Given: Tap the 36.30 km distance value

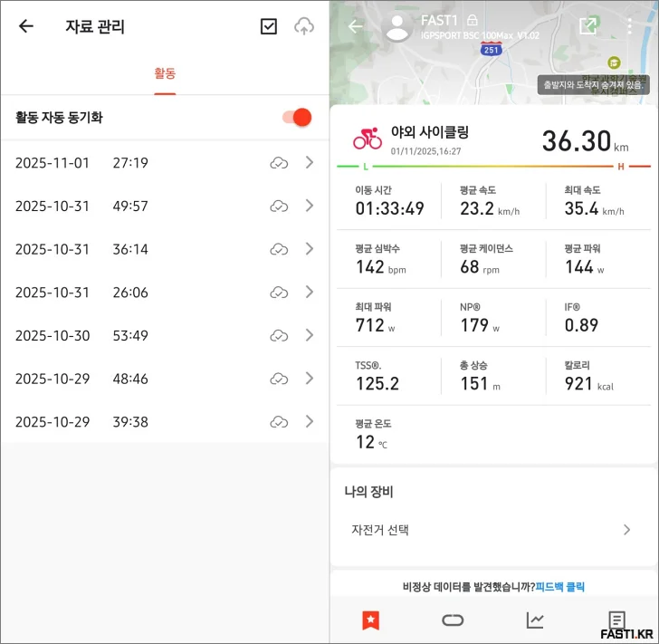Looking at the screenshot, I should (585, 141).
